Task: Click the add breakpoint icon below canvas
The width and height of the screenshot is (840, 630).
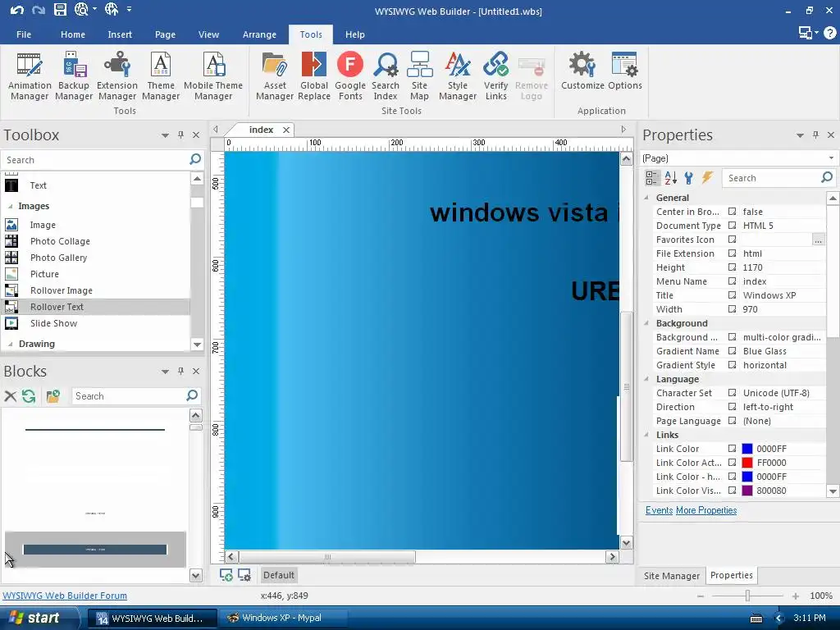Action: click(x=226, y=575)
